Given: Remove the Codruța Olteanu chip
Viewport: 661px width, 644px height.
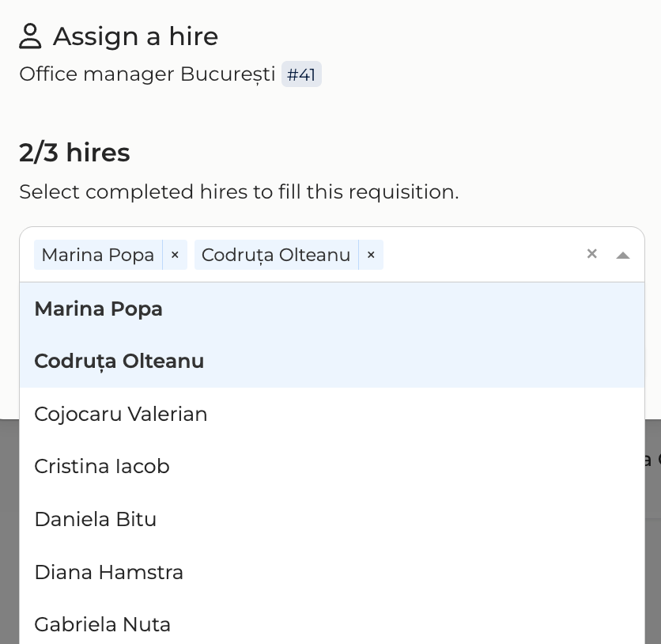Looking at the screenshot, I should [x=371, y=255].
